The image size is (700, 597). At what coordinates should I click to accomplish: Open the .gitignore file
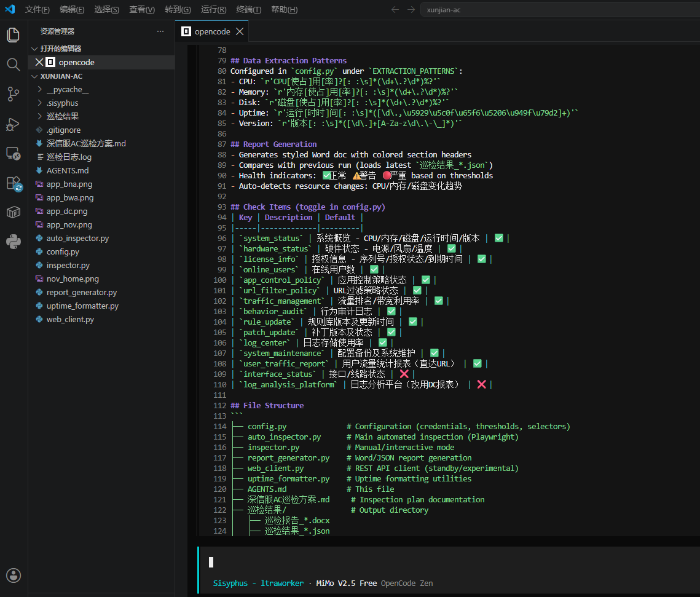[x=63, y=130]
